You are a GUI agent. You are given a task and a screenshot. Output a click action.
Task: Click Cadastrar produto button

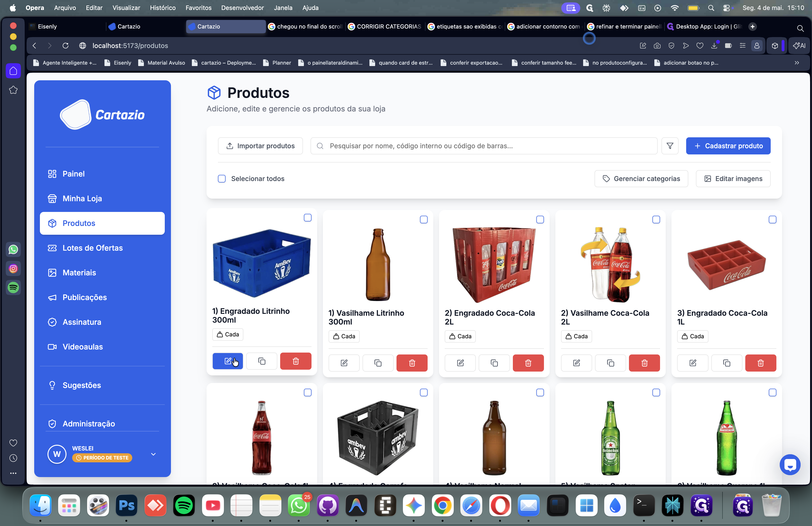pyautogui.click(x=728, y=146)
